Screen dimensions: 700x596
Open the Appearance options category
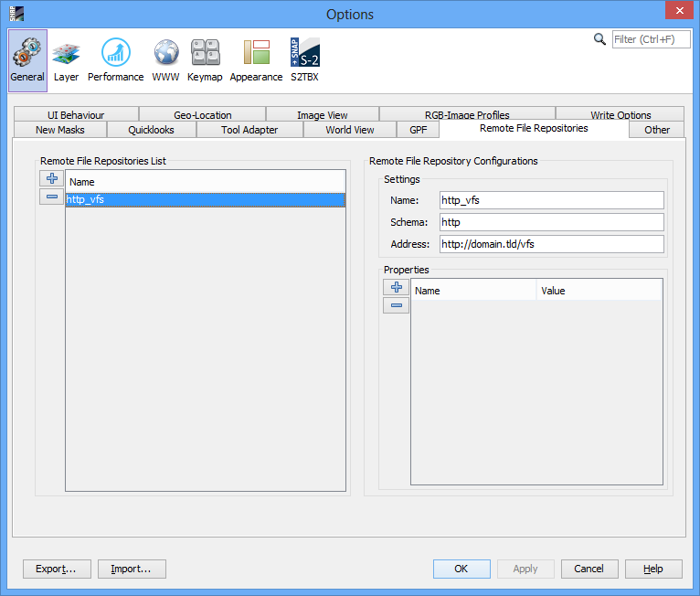pyautogui.click(x=256, y=60)
